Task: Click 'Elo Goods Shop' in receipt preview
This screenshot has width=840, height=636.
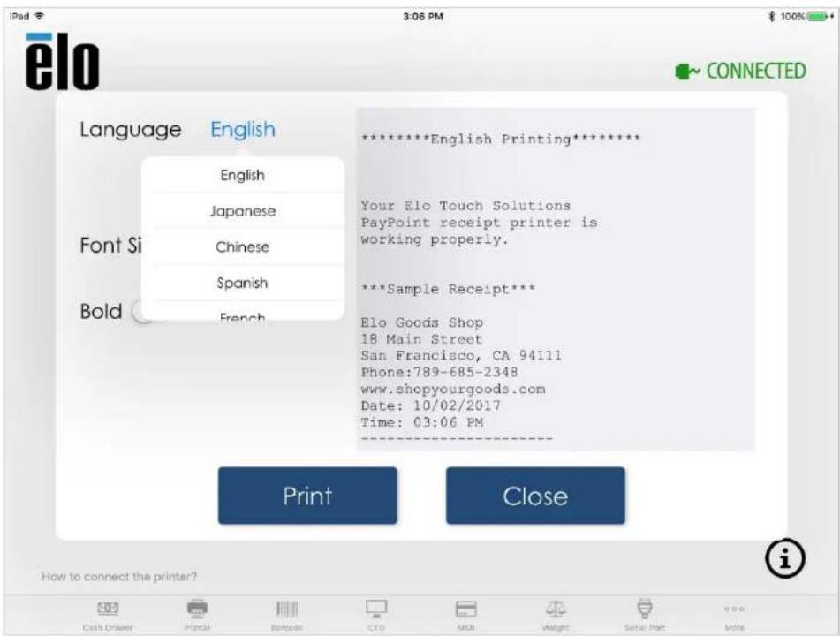Action: click(422, 322)
